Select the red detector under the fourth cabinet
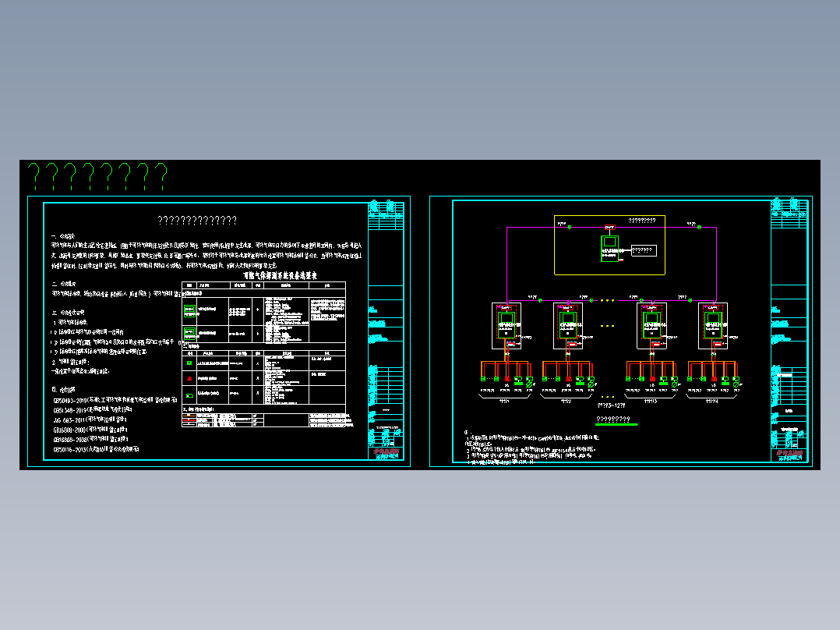Screen dimensions: 840x630 (714, 379)
